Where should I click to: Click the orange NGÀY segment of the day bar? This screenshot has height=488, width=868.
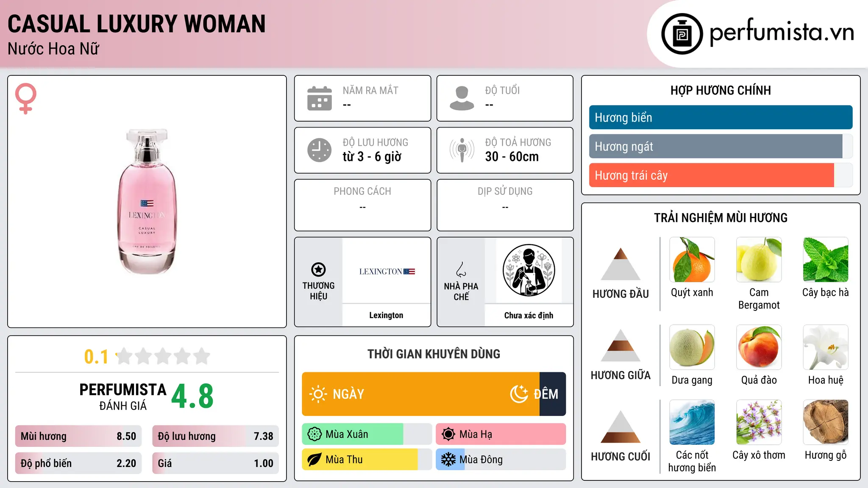click(x=420, y=394)
